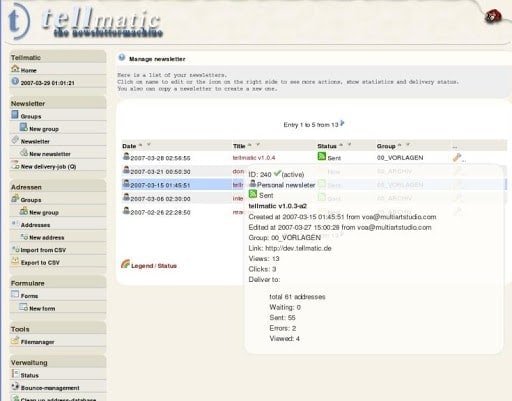Click the tools icon in the 00_VORLAGEN row
The height and width of the screenshot is (401, 512).
(x=457, y=157)
